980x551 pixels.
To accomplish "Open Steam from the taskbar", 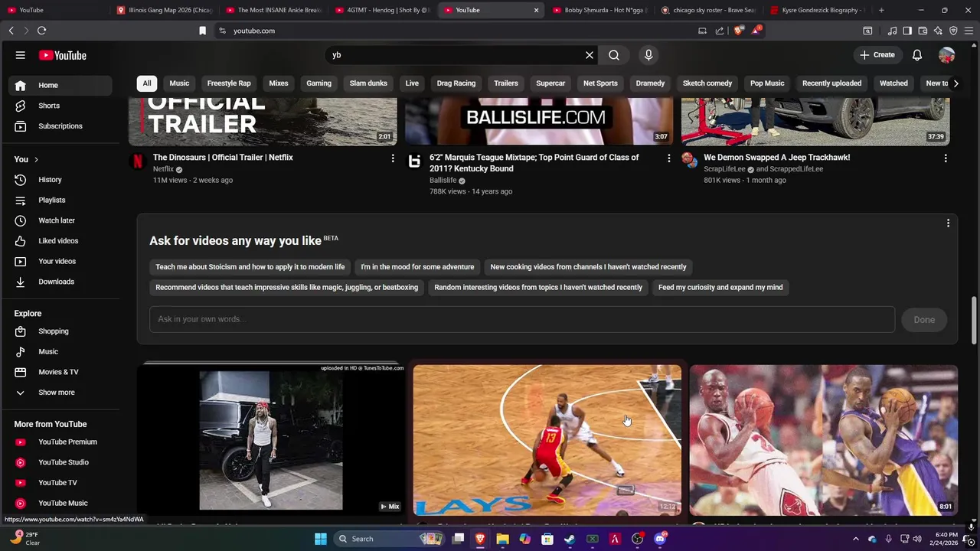I will 570,539.
